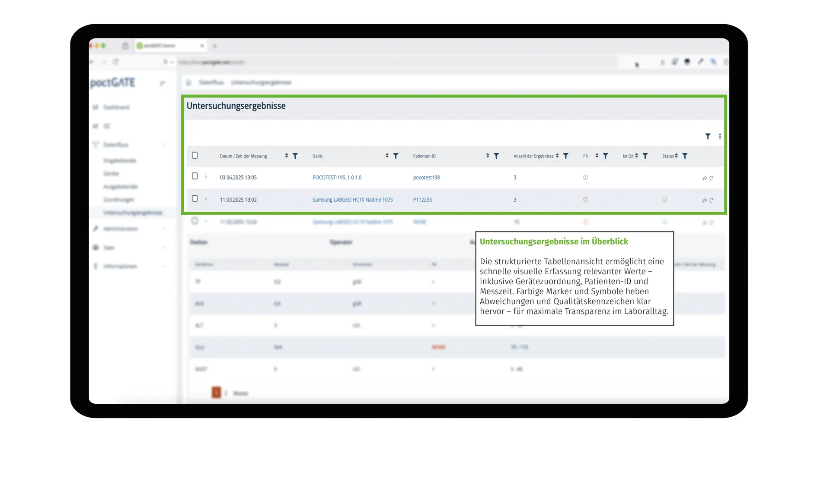Image resolution: width=830 pixels, height=504 pixels.
Task: Toggle the select-all header checkbox
Action: pyautogui.click(x=195, y=155)
